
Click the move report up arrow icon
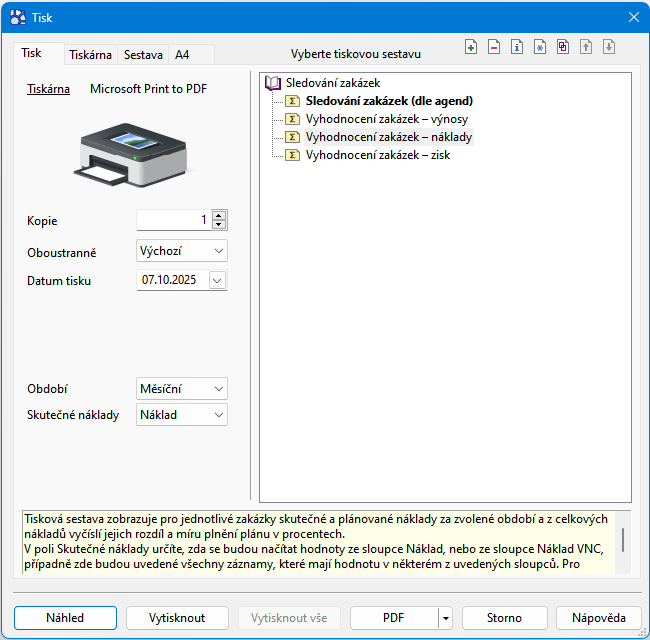click(586, 47)
